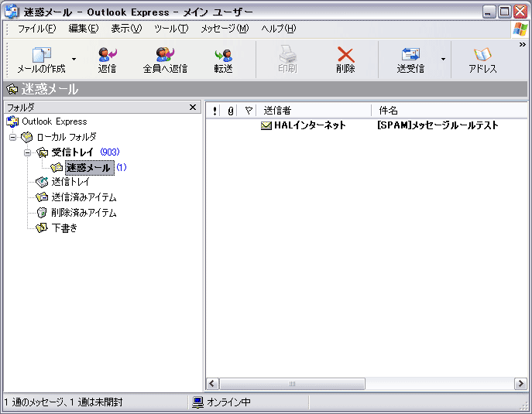Open the 送受信 dropdown arrow
This screenshot has height=414, width=532.
443,60
